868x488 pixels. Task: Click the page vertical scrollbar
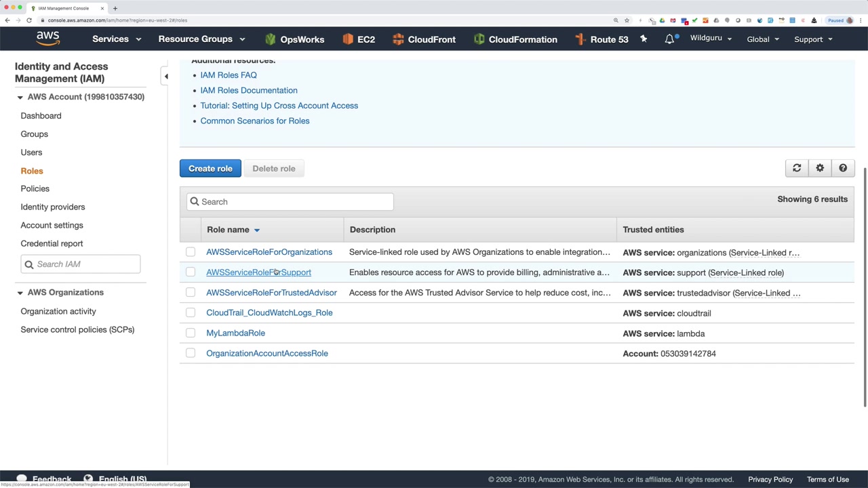[x=865, y=285]
